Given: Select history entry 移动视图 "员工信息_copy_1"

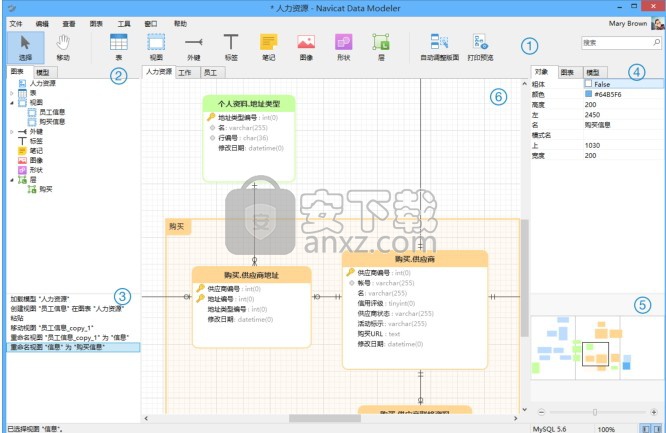Looking at the screenshot, I should click(52, 328).
